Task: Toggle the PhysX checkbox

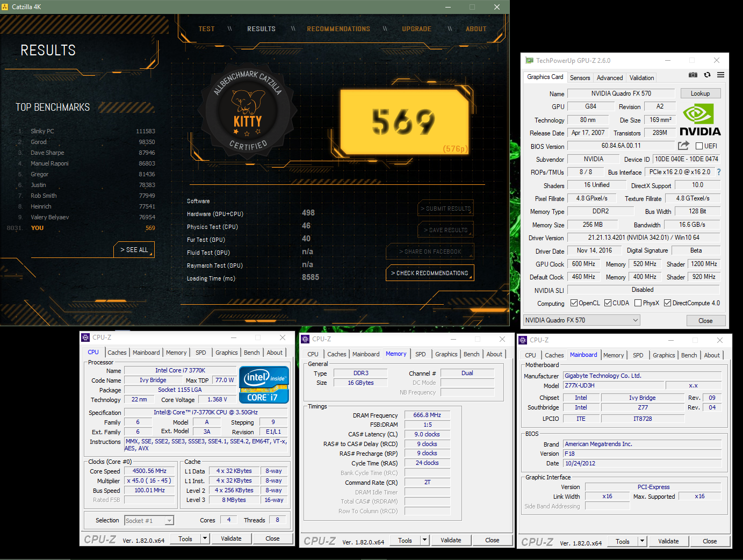Action: click(x=638, y=303)
